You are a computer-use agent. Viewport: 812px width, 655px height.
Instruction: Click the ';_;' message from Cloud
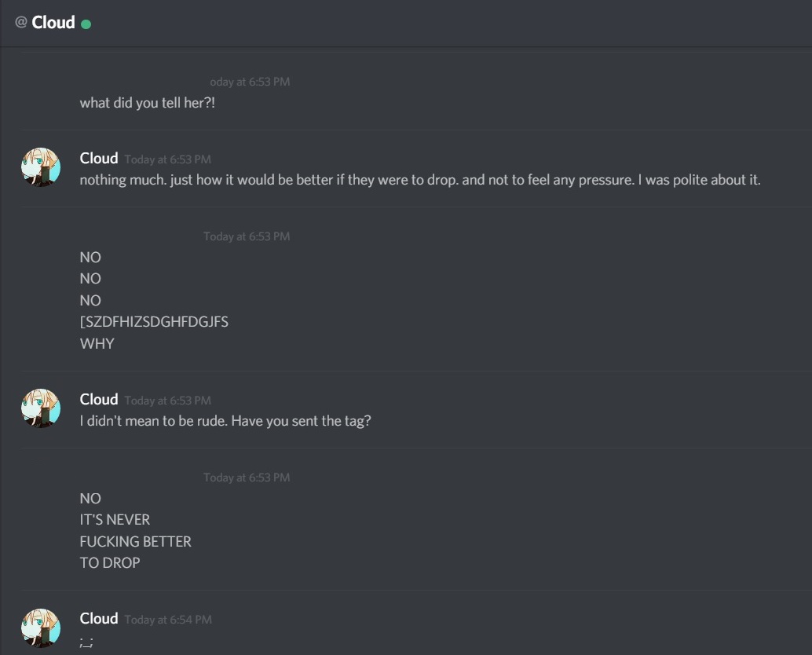(86, 642)
